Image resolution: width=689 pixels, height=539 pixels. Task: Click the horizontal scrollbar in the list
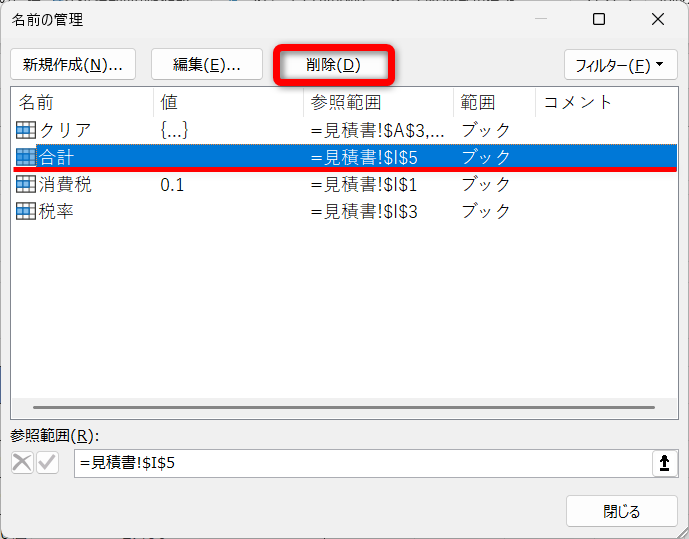(344, 408)
